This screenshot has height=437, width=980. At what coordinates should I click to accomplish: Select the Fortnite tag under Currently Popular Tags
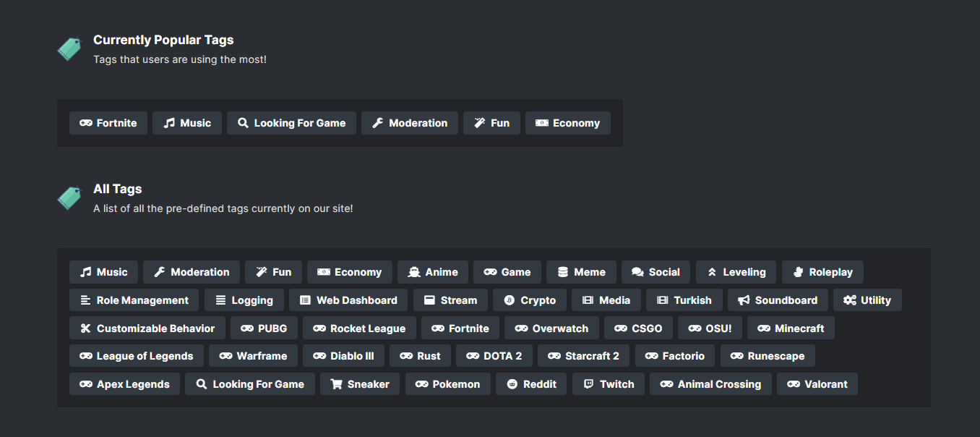(x=108, y=123)
